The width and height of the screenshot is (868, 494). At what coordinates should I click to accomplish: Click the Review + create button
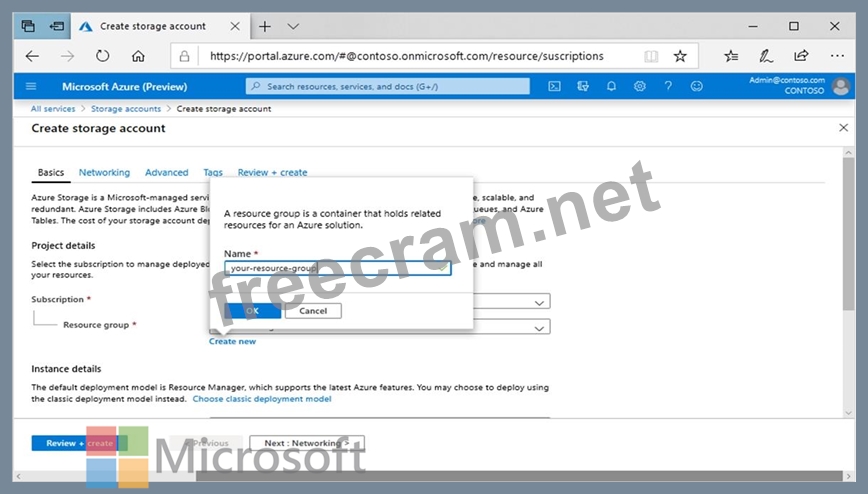coord(79,443)
